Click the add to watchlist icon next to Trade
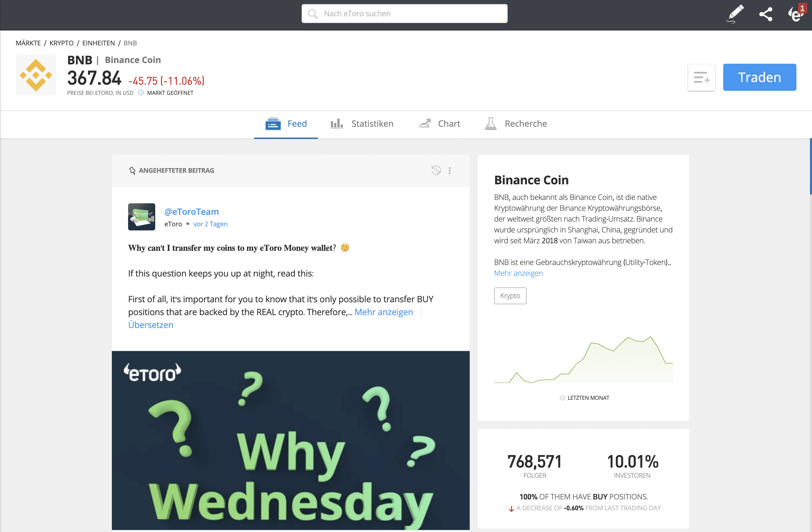The height and width of the screenshot is (532, 812). point(702,77)
